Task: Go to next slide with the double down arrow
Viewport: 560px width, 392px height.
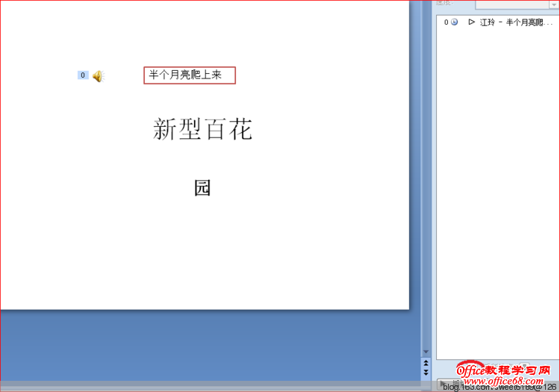Action: pyautogui.click(x=426, y=373)
